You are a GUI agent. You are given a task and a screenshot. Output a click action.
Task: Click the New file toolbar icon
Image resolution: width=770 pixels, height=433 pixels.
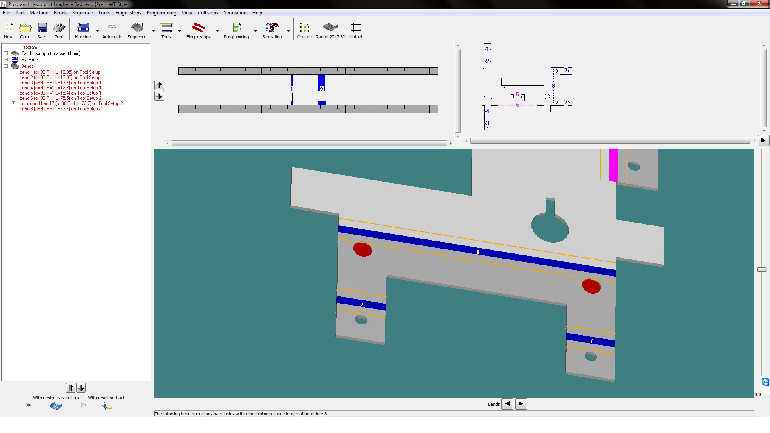pos(8,27)
